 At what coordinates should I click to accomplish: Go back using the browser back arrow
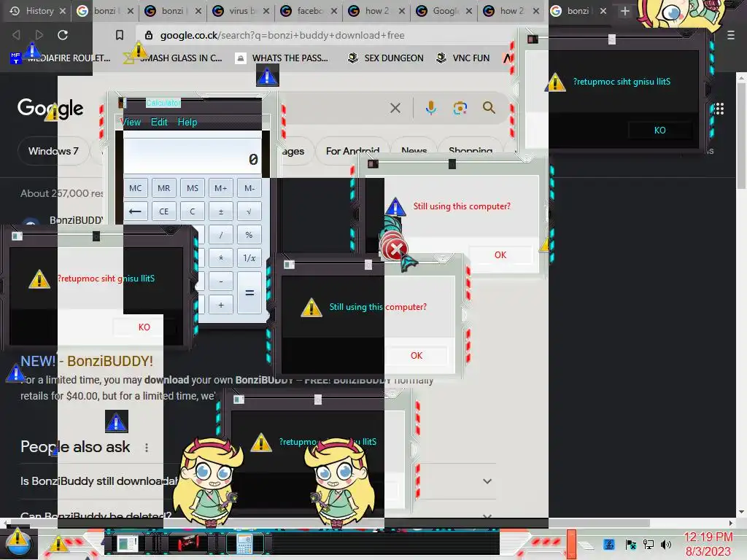click(x=16, y=35)
